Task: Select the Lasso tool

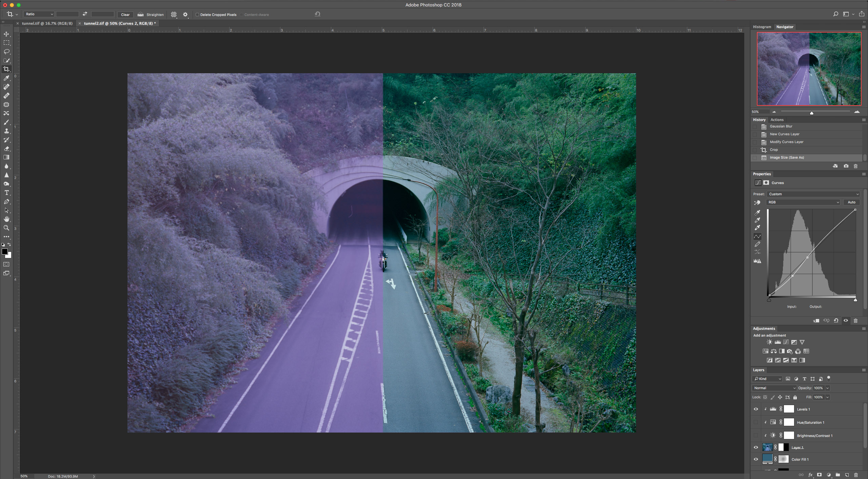Action: pyautogui.click(x=6, y=52)
